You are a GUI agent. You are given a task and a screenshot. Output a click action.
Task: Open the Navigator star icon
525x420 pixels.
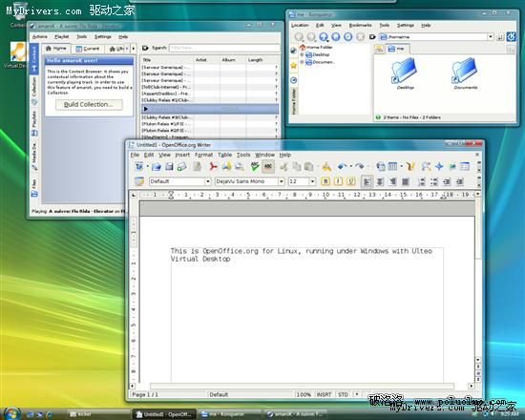pos(439,166)
